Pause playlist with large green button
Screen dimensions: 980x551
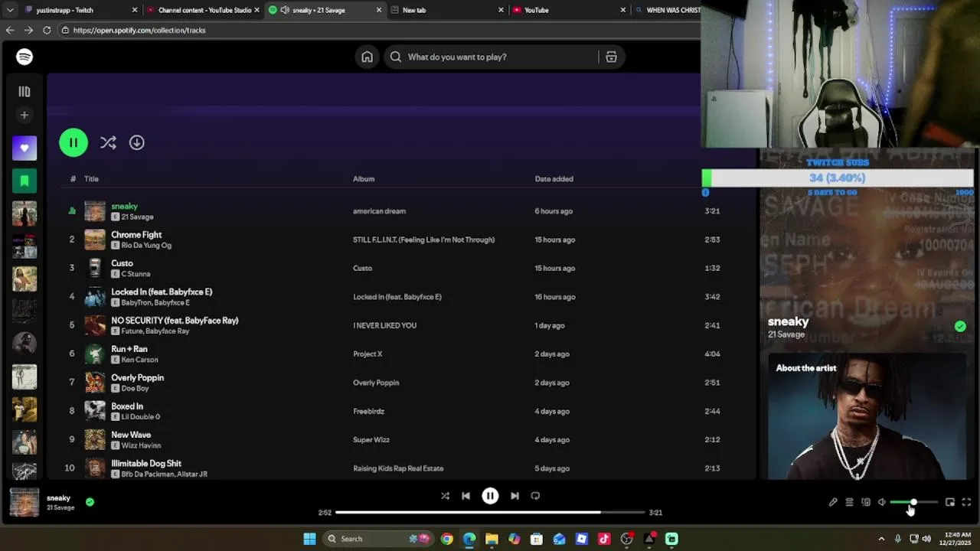click(73, 142)
